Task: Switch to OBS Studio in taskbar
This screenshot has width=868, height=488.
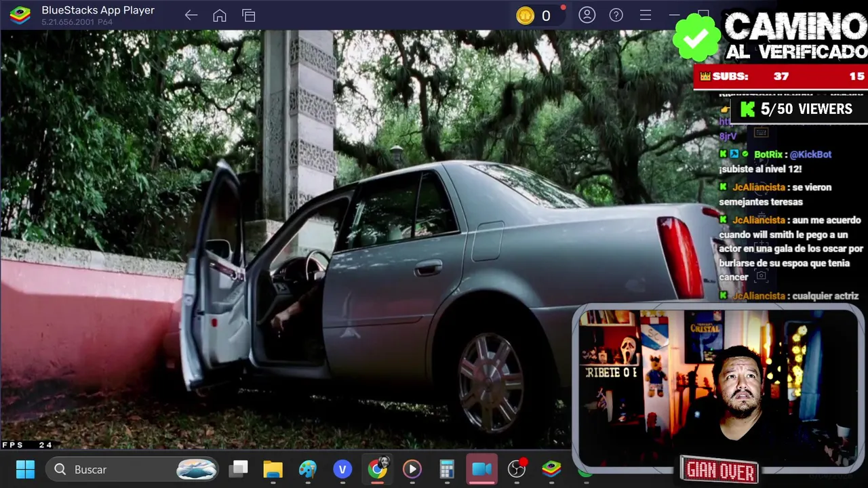Action: [517, 469]
